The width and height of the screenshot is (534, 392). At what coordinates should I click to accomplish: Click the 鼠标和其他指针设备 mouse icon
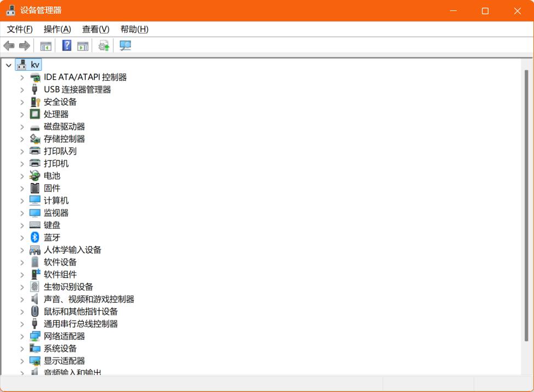35,311
